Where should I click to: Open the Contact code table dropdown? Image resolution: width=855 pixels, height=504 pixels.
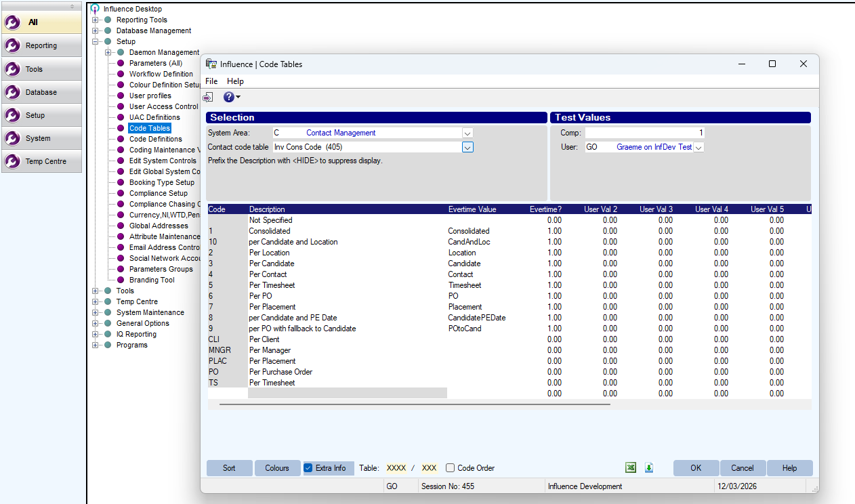(467, 147)
